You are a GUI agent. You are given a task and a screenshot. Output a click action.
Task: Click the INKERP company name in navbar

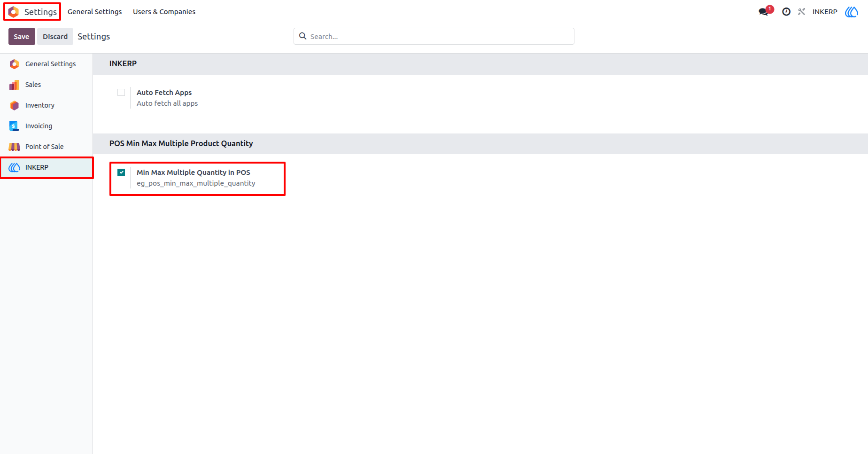click(825, 12)
